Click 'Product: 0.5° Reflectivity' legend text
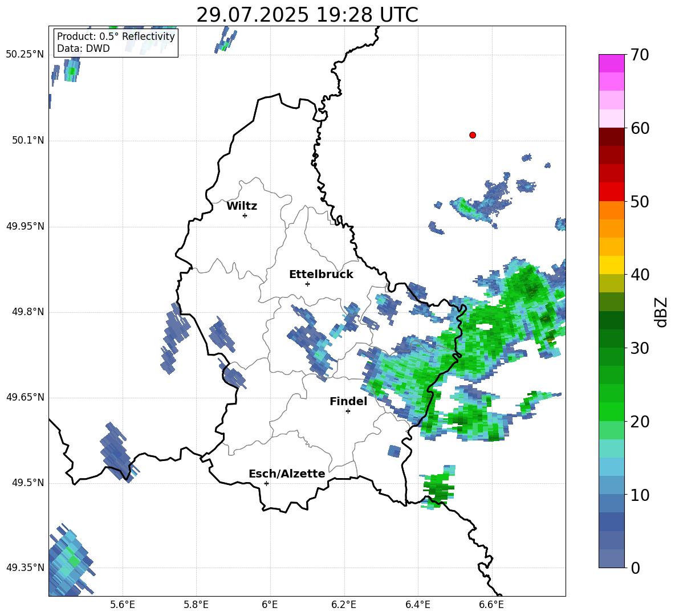The width and height of the screenshot is (675, 616). coord(116,36)
